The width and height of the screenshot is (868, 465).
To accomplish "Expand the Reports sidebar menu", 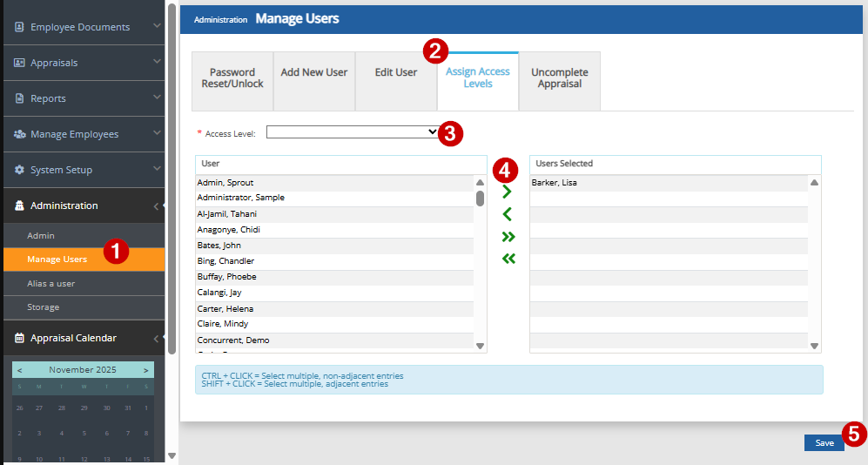I will (157, 98).
